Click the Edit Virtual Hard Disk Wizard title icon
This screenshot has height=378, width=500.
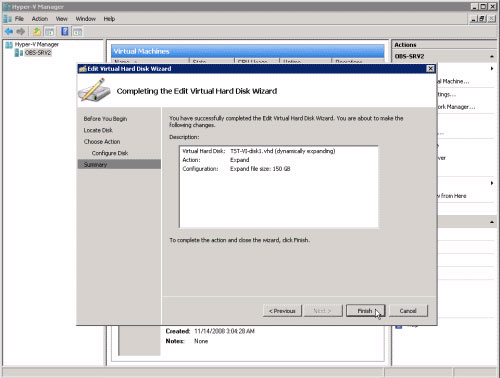tap(82, 69)
